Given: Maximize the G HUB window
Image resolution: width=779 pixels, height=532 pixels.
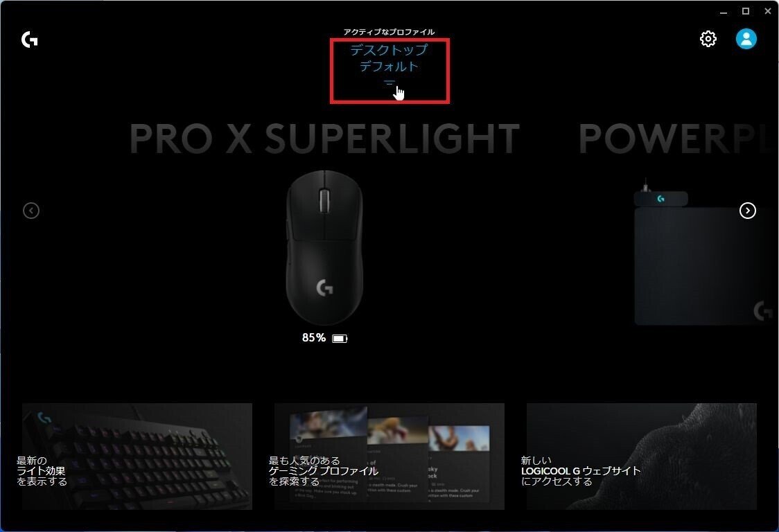Looking at the screenshot, I should click(746, 11).
